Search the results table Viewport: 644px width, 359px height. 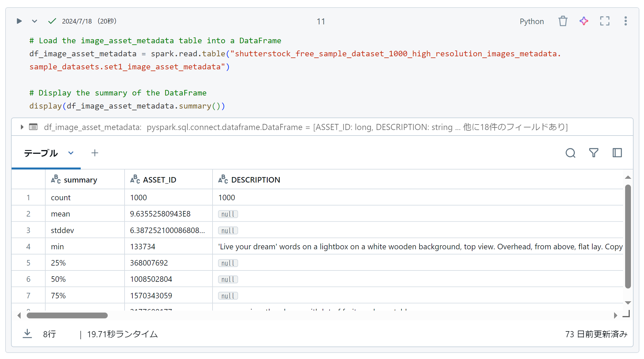point(570,153)
